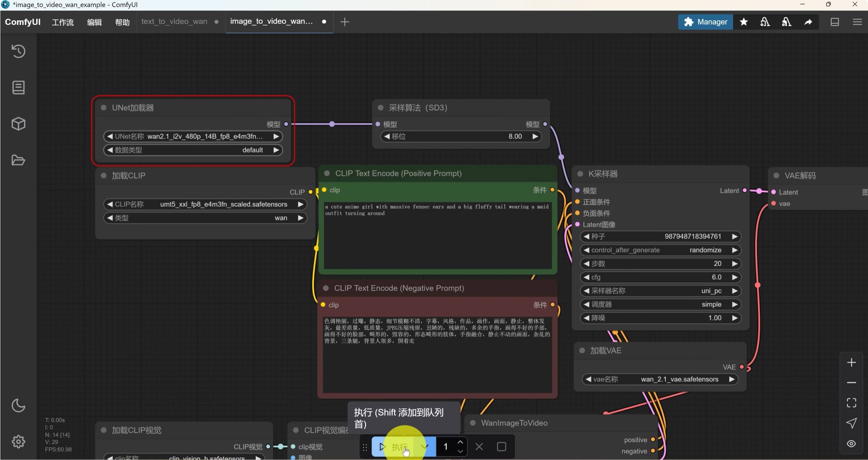Collapse the 加载CLIP node dot
This screenshot has height=460, width=868.
[104, 176]
